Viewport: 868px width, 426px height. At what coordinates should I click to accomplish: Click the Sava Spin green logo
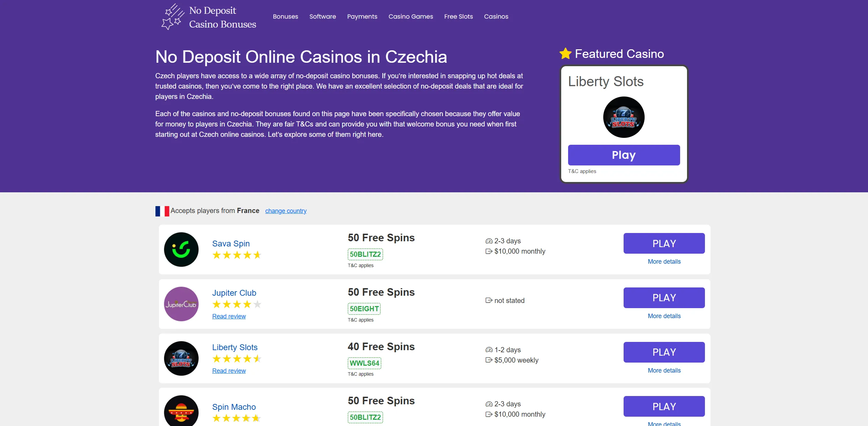point(181,250)
